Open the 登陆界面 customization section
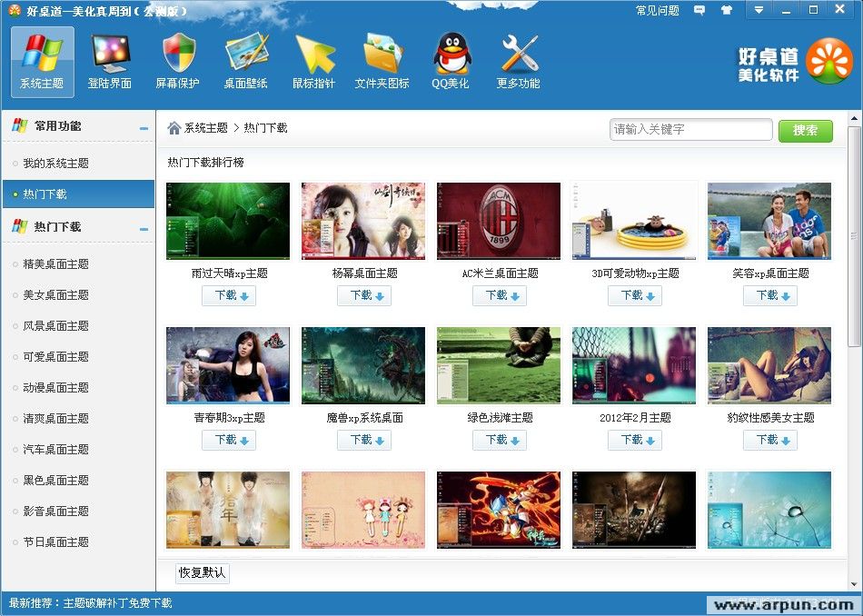The width and height of the screenshot is (863, 616). tap(110, 61)
